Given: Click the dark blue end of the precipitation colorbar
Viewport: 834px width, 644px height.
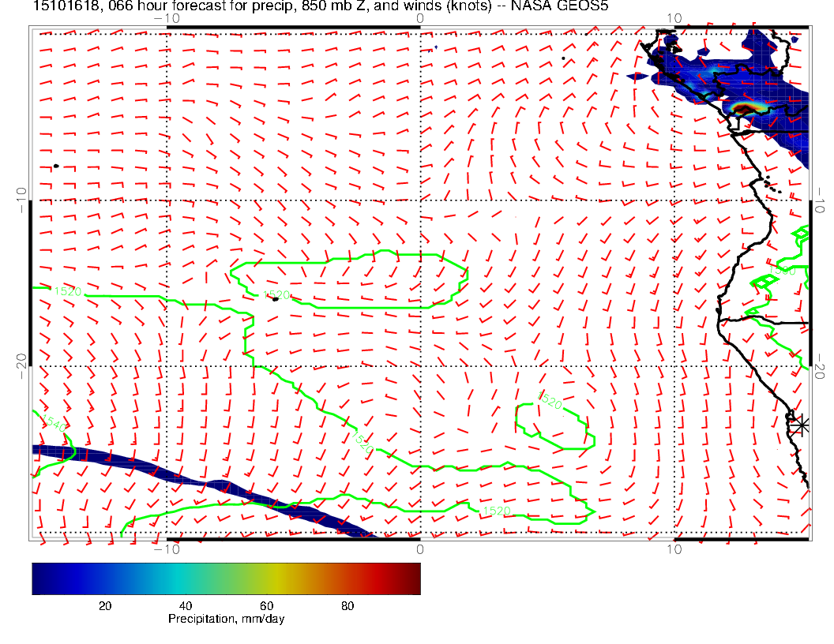Looking at the screenshot, I should tap(41, 578).
